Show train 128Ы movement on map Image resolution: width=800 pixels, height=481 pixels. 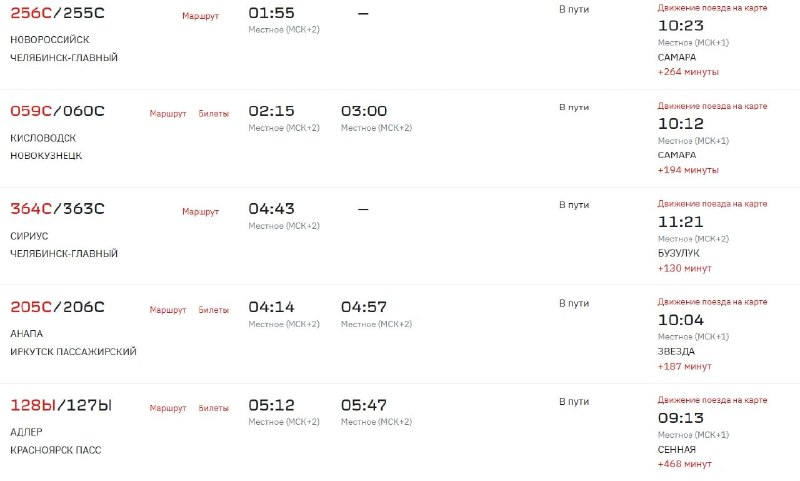712,400
